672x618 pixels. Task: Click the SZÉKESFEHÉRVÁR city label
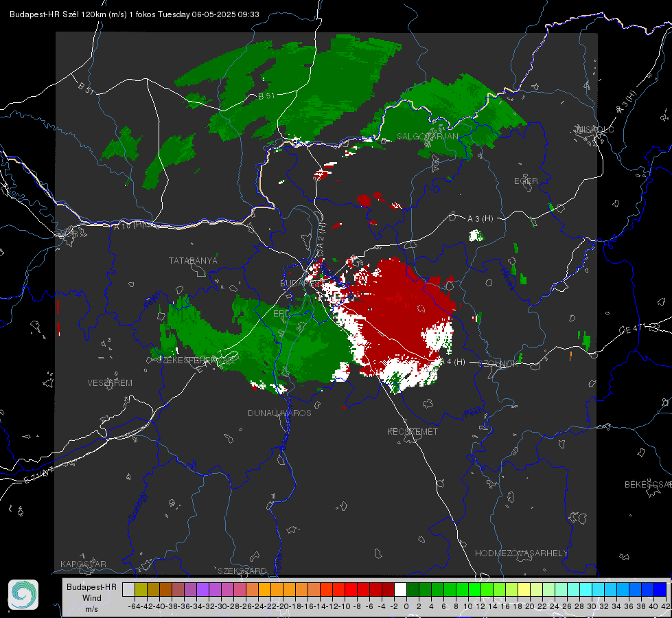(x=195, y=360)
